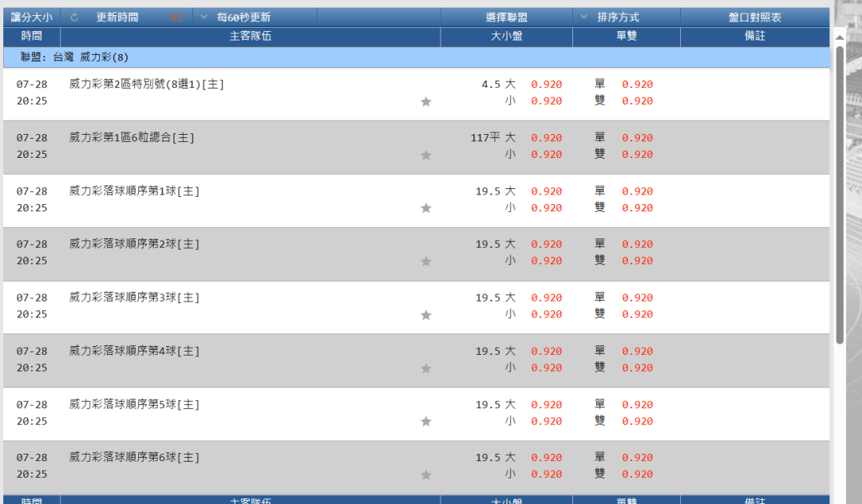
Task: Bet 小 odds on 落球順序第3球
Action: click(x=547, y=314)
